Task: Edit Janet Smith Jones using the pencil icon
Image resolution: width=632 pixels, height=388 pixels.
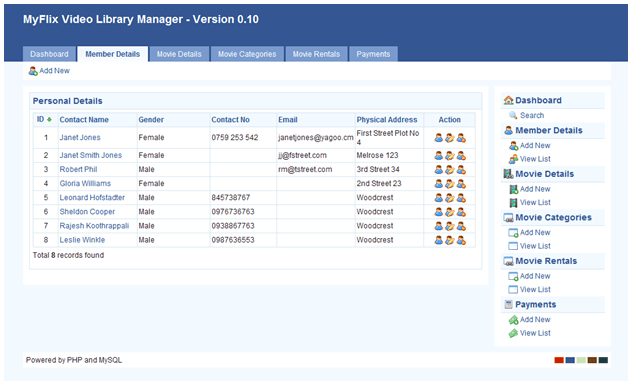Action: click(450, 156)
